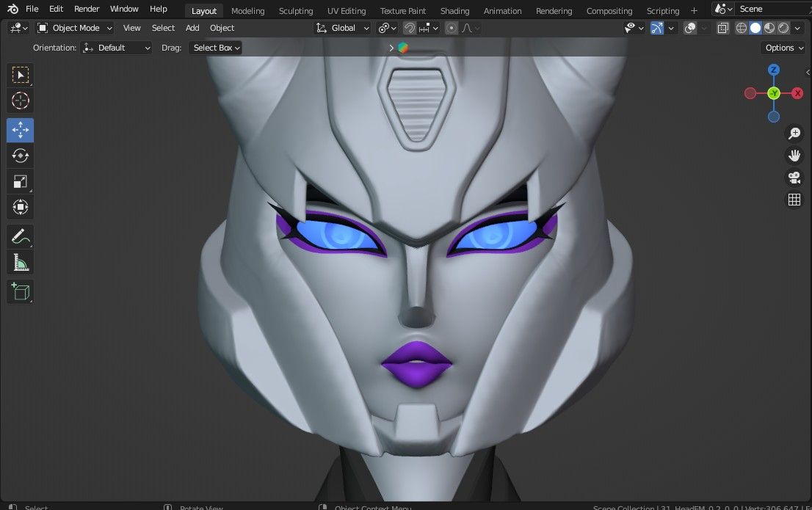812x510 pixels.
Task: Switch to the Sculpting workspace tab
Action: click(x=296, y=11)
